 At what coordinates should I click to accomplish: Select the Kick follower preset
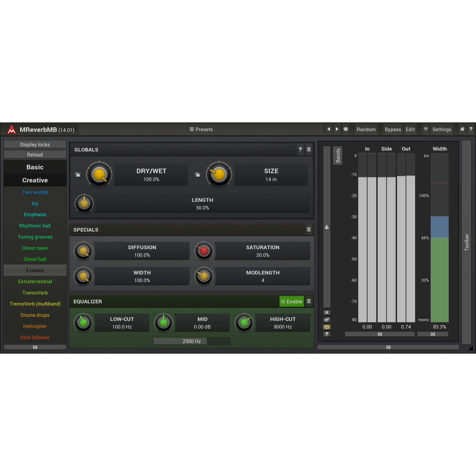pyautogui.click(x=35, y=337)
